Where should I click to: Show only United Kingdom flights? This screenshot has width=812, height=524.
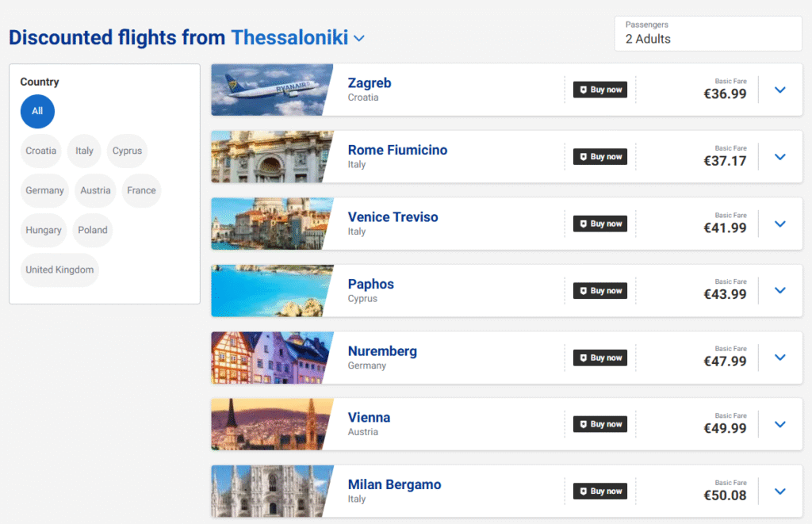point(59,270)
